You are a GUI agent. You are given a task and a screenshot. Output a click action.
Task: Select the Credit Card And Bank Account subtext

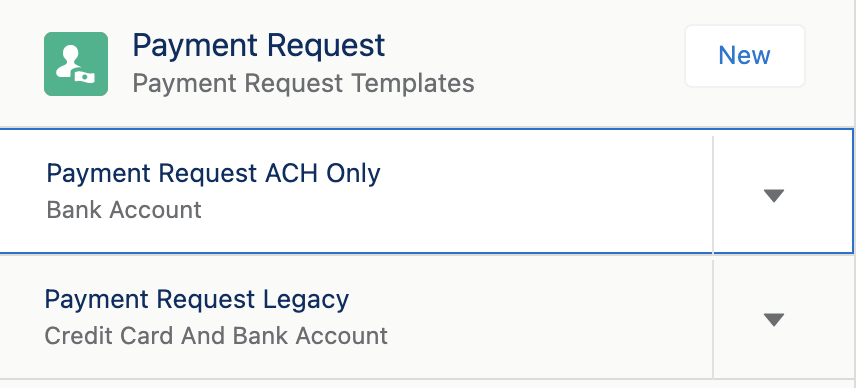pos(216,336)
